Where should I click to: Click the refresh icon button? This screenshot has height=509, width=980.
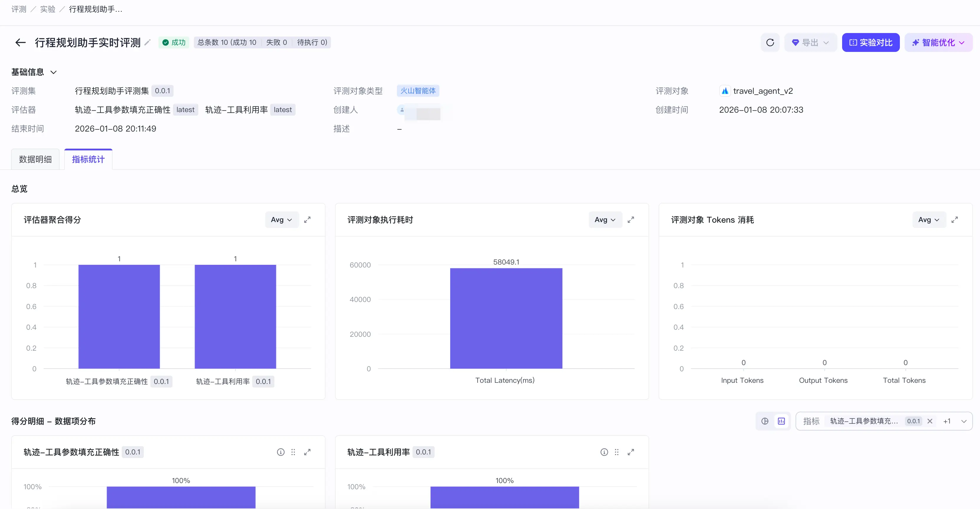click(x=770, y=42)
